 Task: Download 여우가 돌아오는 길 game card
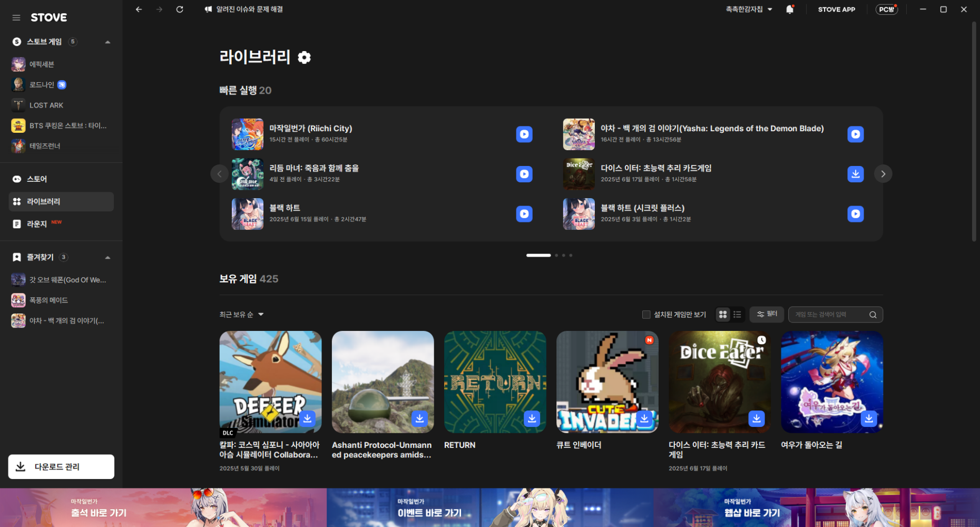869,418
